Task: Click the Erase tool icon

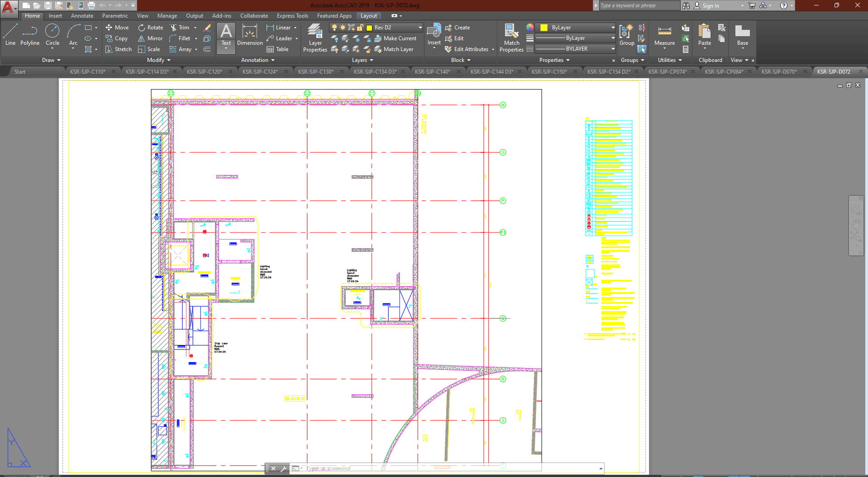Action: 207,28
